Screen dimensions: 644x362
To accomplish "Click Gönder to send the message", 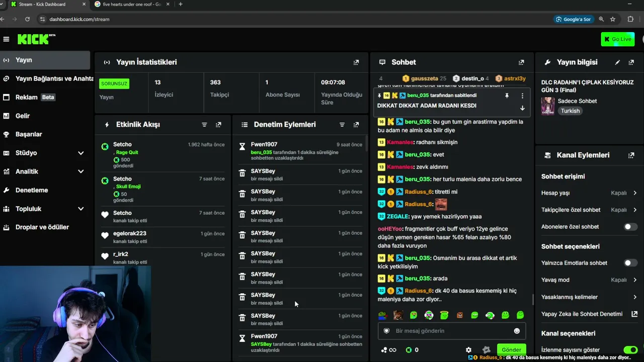I will (511, 350).
